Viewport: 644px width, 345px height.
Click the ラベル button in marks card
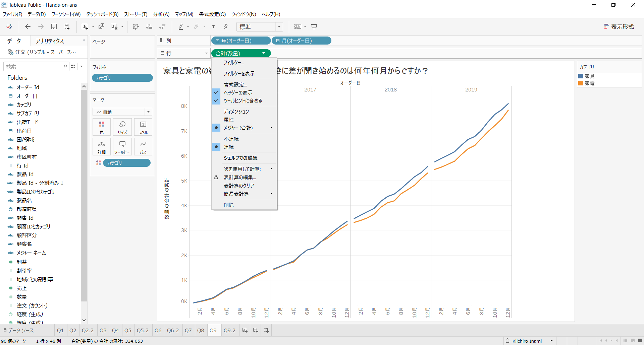143,127
